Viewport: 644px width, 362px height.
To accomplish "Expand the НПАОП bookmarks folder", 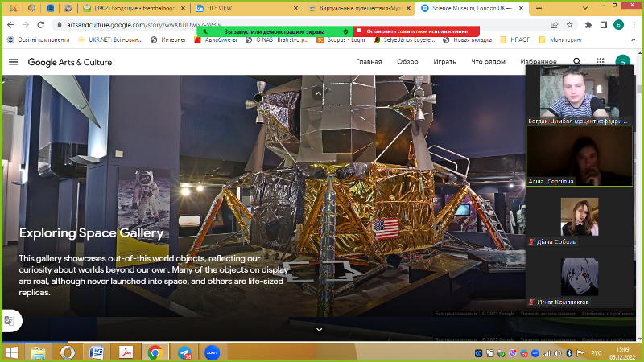I will (x=515, y=39).
